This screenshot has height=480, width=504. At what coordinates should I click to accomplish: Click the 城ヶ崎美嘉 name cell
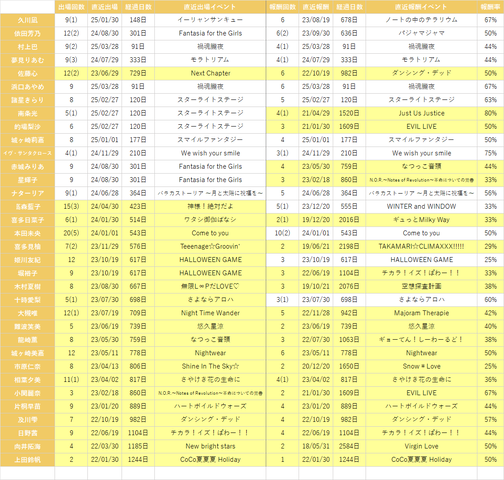pyautogui.click(x=28, y=353)
